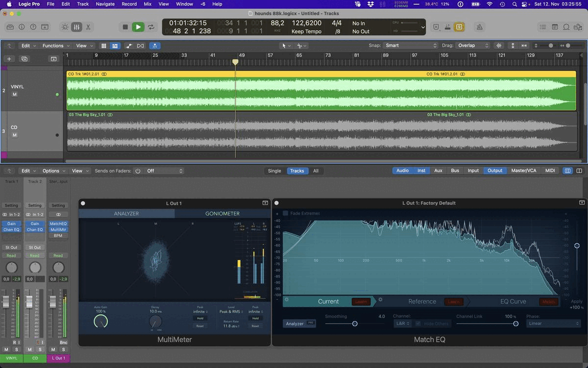The image size is (588, 368).
Task: Open the Loop Browser icon
Action: pyautogui.click(x=566, y=27)
